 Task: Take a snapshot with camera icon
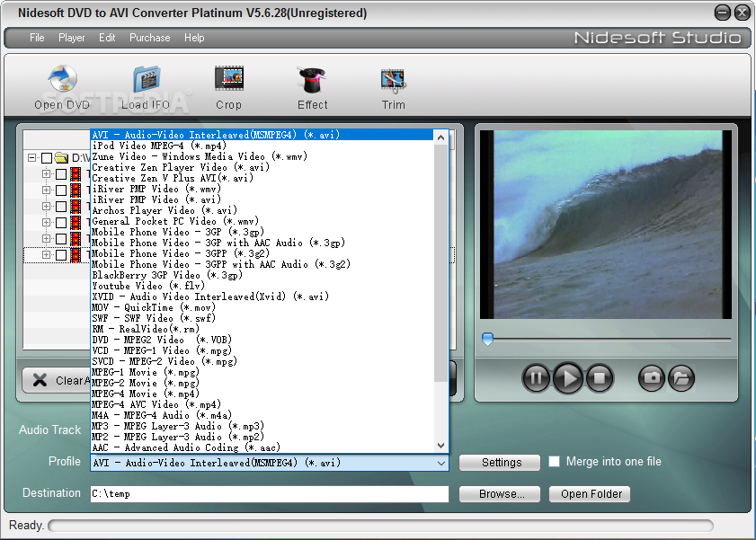point(652,378)
